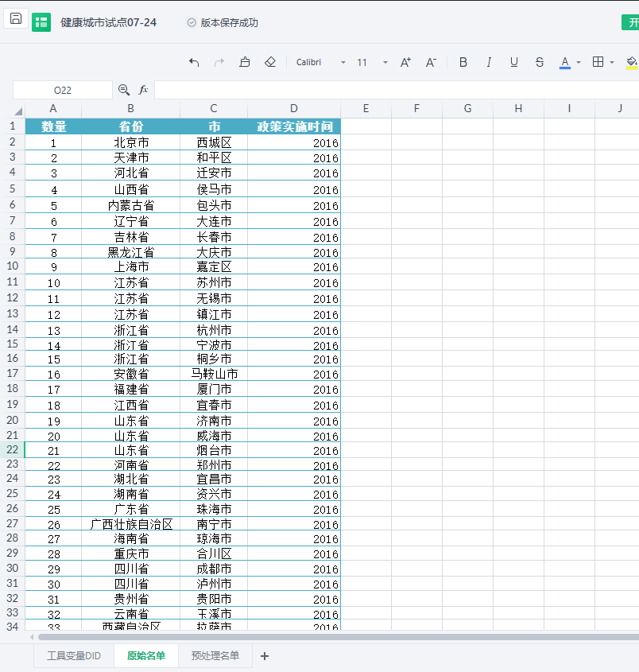Click the header cell 省份

[130, 126]
